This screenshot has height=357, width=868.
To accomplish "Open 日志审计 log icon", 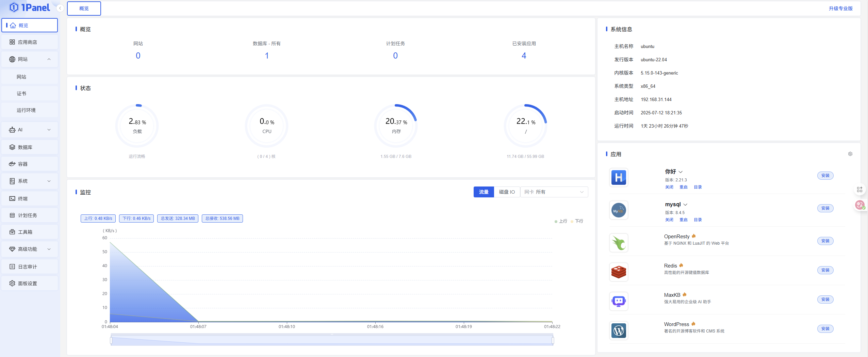I will pos(12,267).
